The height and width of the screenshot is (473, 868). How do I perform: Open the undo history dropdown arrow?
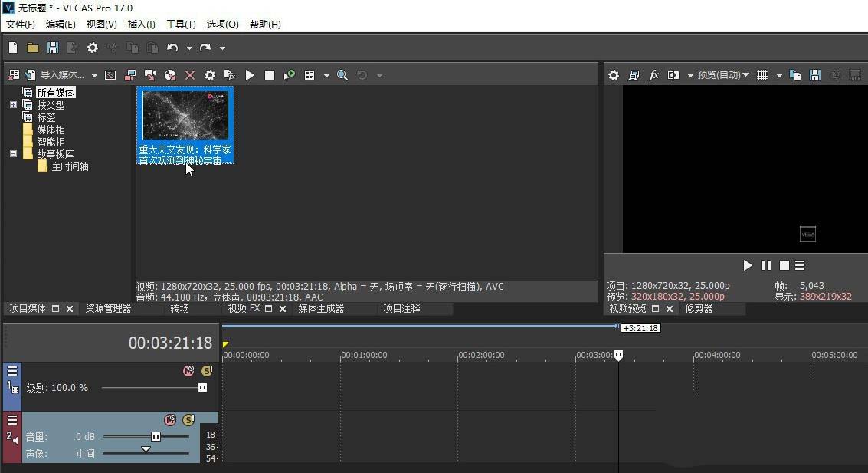(189, 48)
